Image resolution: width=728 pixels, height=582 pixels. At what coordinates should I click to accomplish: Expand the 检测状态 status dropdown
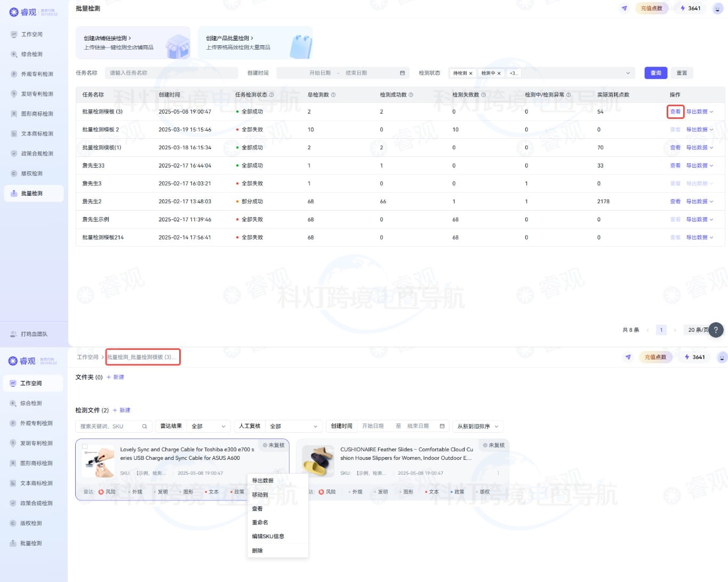pos(628,73)
